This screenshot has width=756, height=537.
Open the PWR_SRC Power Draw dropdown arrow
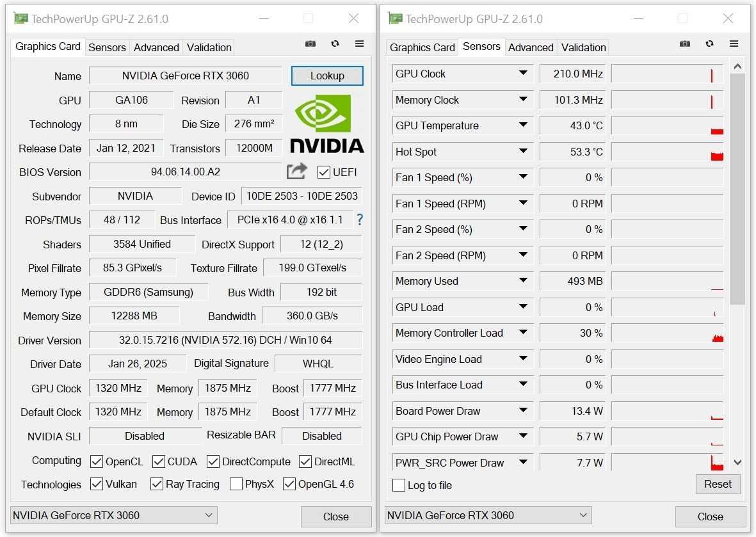tap(523, 462)
